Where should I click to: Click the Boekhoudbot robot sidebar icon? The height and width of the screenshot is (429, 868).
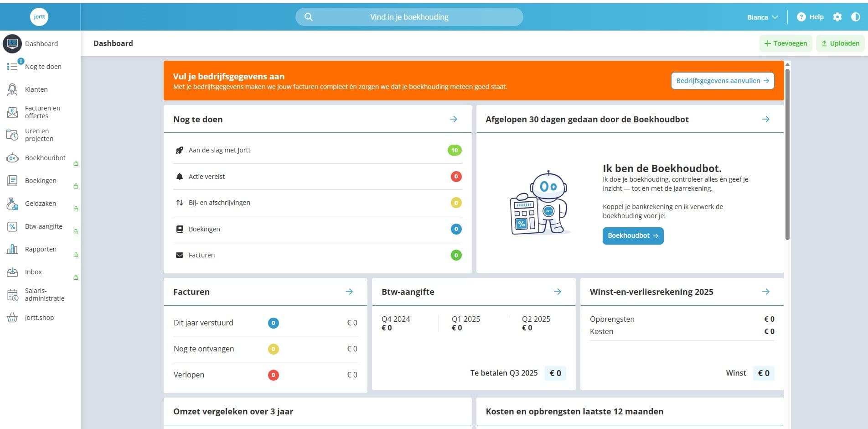point(12,158)
